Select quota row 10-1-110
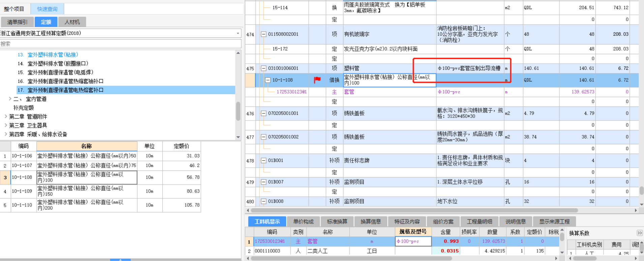 [100, 205]
